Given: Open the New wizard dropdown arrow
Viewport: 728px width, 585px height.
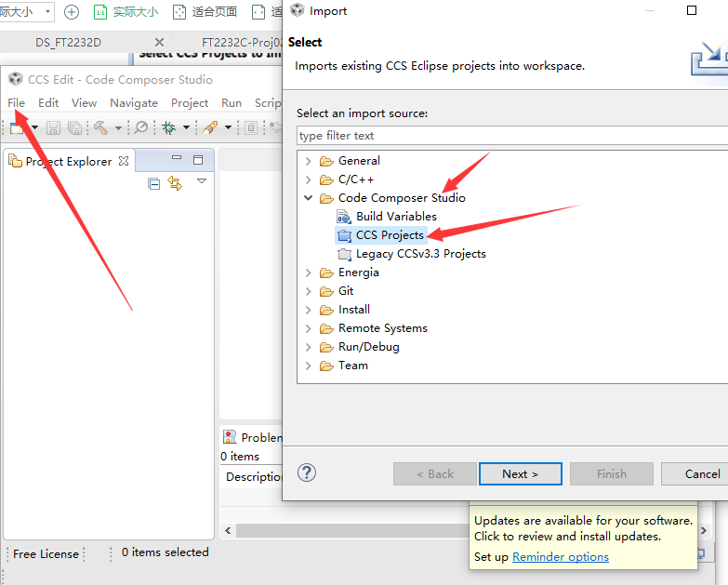Looking at the screenshot, I should (x=34, y=127).
